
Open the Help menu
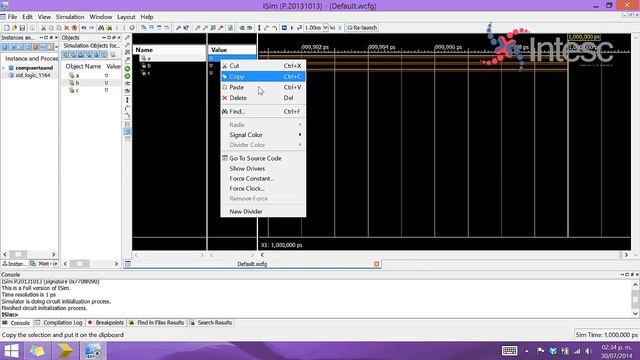pos(147,17)
